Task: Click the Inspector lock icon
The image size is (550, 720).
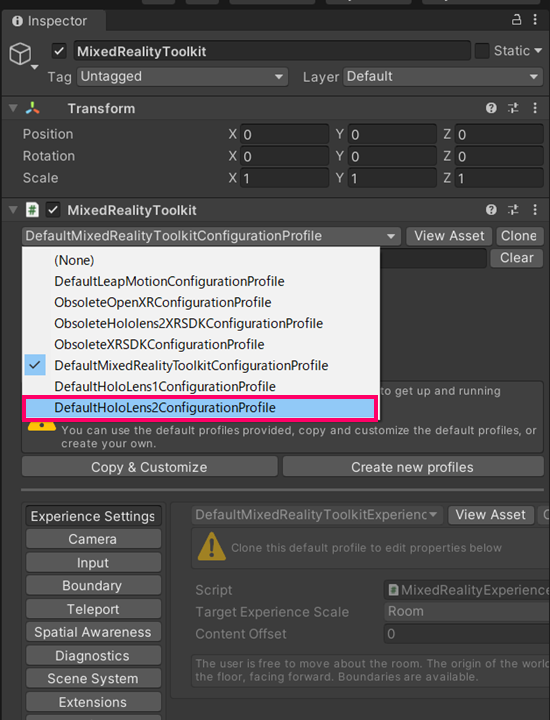Action: coord(516,20)
